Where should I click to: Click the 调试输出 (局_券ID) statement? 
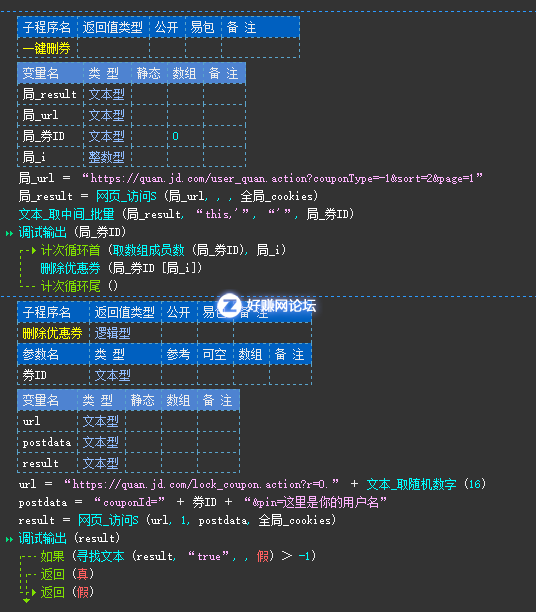pos(72,232)
